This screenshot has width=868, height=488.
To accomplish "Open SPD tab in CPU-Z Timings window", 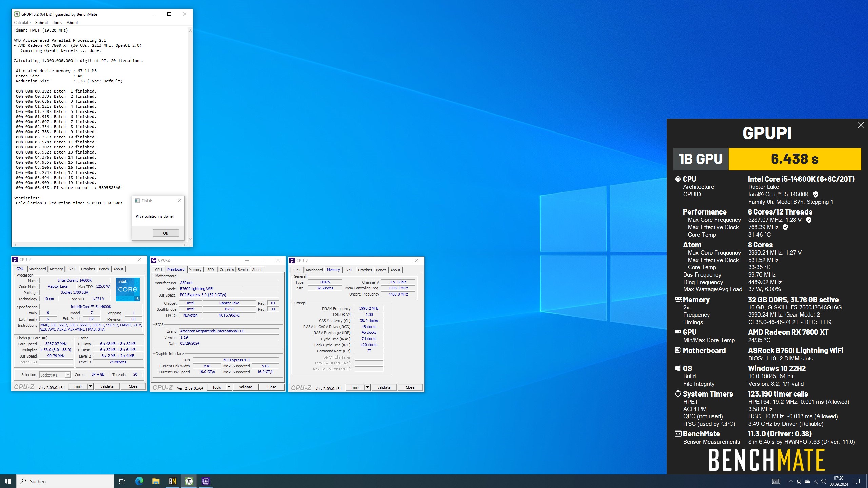I will 349,270.
